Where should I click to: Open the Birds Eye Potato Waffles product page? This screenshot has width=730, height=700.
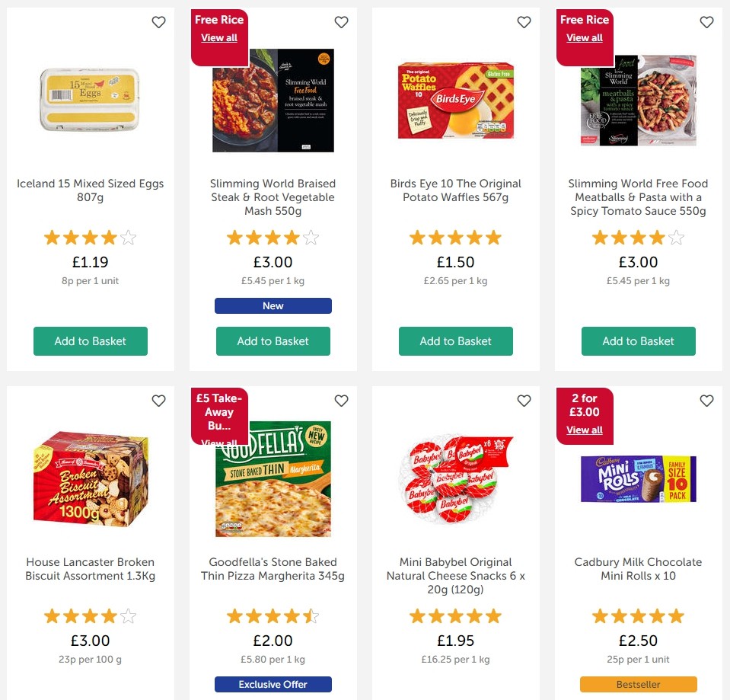(x=455, y=190)
